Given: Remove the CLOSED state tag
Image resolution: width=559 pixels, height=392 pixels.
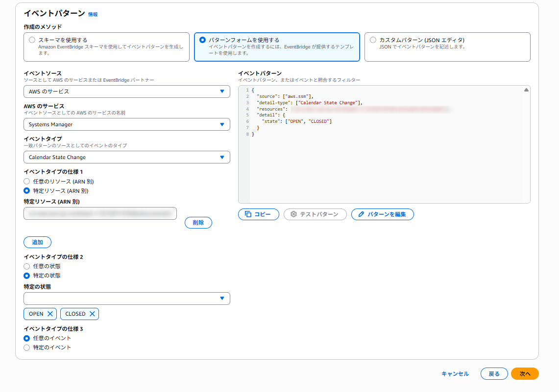Looking at the screenshot, I should tap(92, 314).
